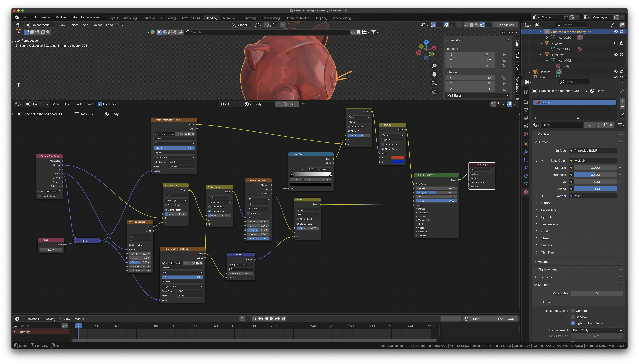Open the Global transform orientation dropdown

241,25
